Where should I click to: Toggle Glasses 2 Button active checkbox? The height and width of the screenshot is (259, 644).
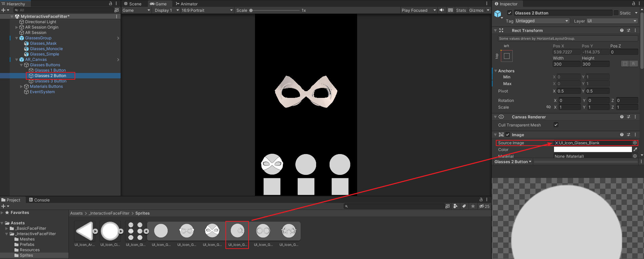510,13
